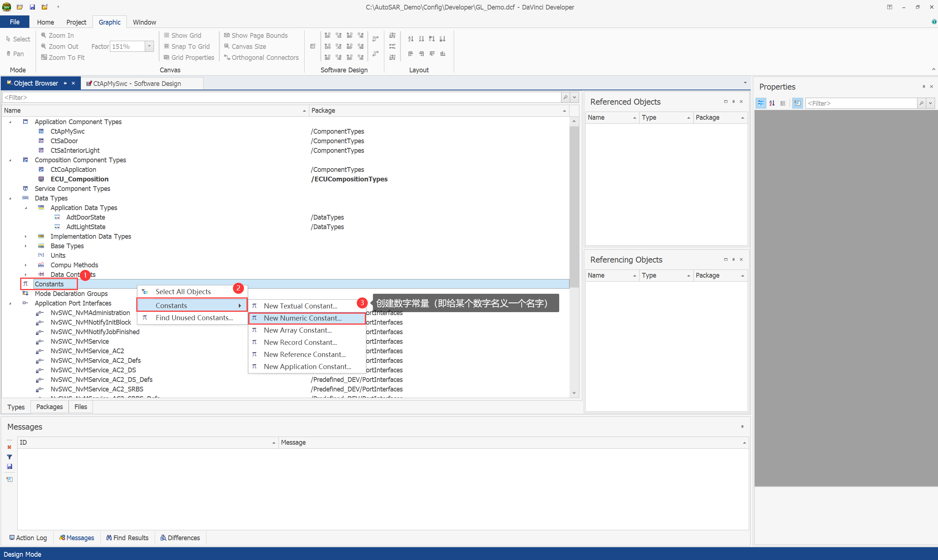Screen dimensions: 938x560
Task: Open the zoom Factor dropdown
Action: point(150,46)
